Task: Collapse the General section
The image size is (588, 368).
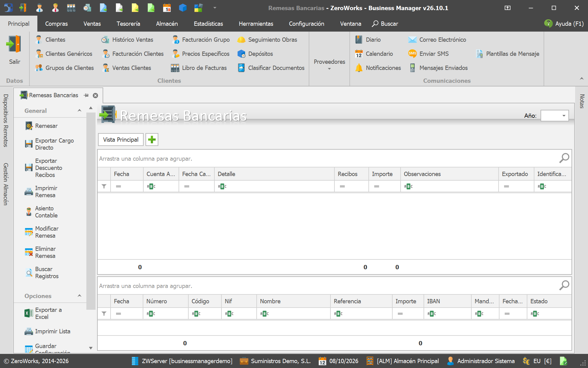Action: point(80,111)
